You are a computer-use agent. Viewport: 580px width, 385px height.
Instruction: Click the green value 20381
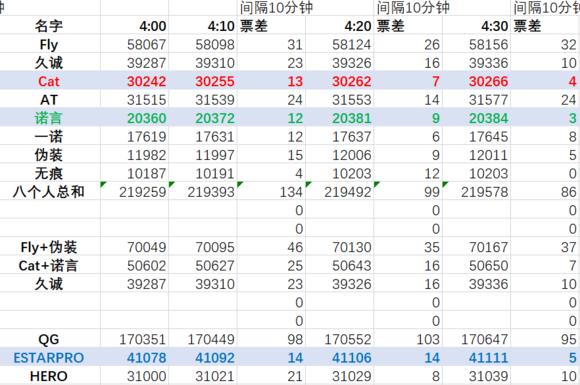tap(340, 118)
